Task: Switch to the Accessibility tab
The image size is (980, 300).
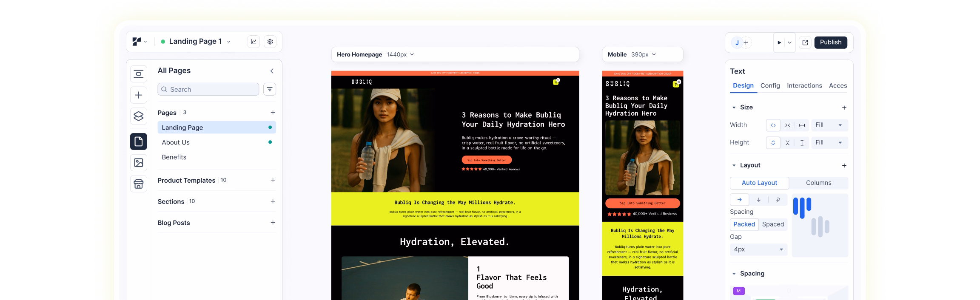Action: pyautogui.click(x=838, y=86)
